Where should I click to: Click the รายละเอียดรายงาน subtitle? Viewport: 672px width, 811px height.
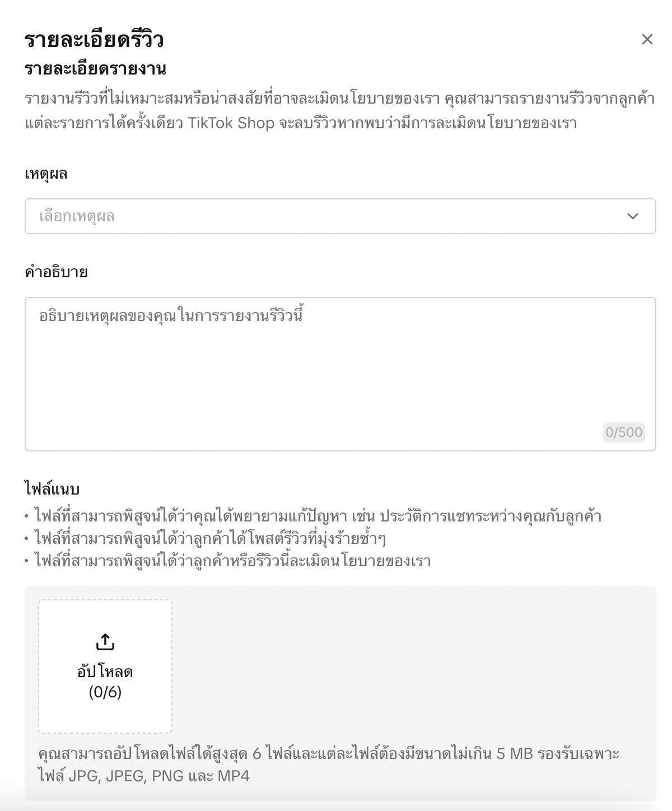coord(95,69)
